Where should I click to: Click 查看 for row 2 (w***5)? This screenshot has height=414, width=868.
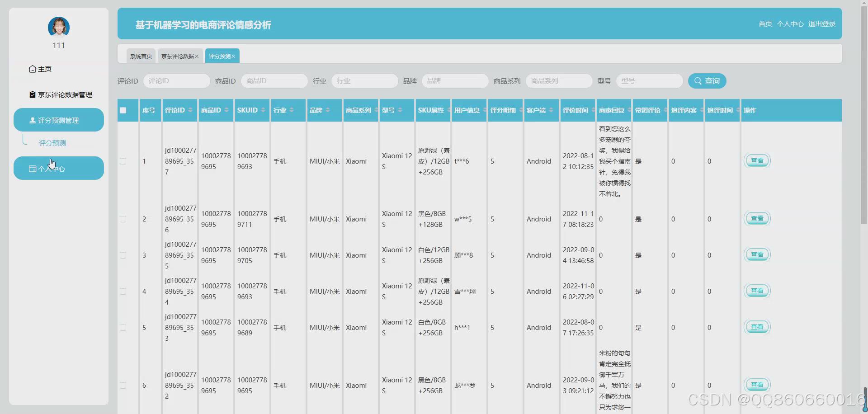(757, 219)
